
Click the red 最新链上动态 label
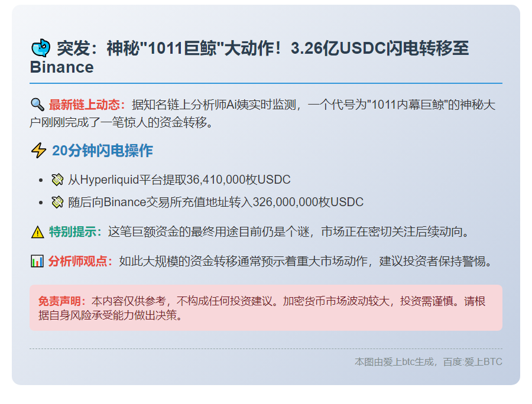[87, 105]
